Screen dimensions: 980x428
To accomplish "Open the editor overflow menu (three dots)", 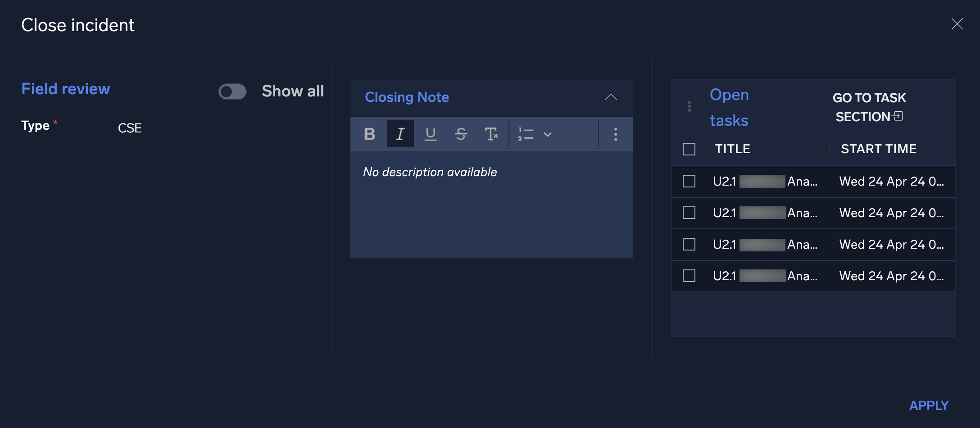I will tap(615, 134).
